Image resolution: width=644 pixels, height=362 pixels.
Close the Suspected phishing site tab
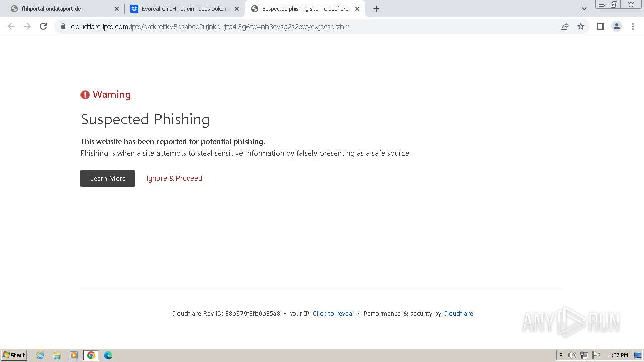click(357, 9)
